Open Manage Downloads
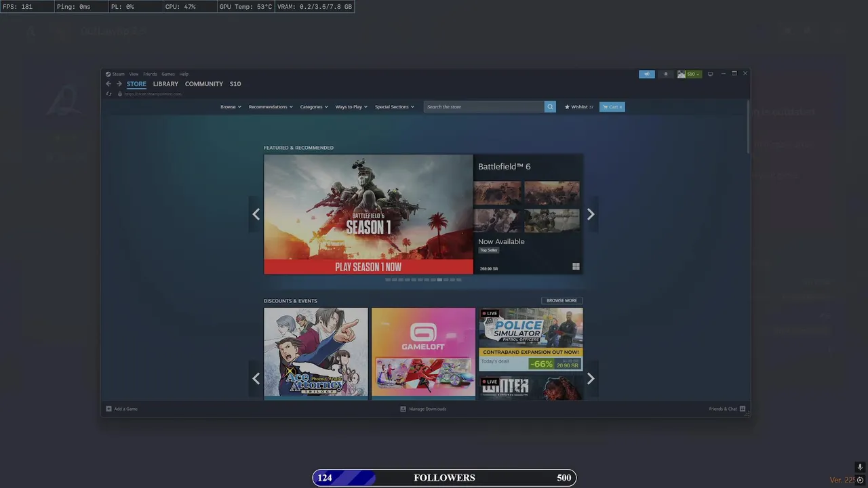The height and width of the screenshot is (488, 868). pyautogui.click(x=423, y=409)
